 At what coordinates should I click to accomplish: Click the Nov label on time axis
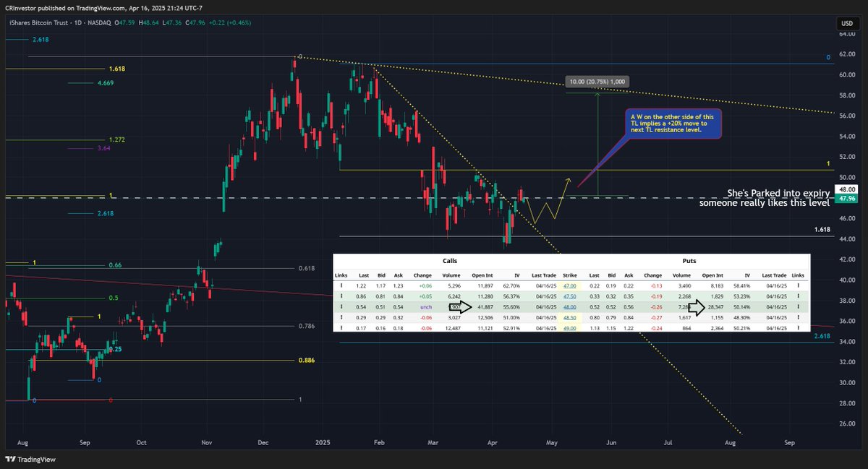(x=206, y=442)
